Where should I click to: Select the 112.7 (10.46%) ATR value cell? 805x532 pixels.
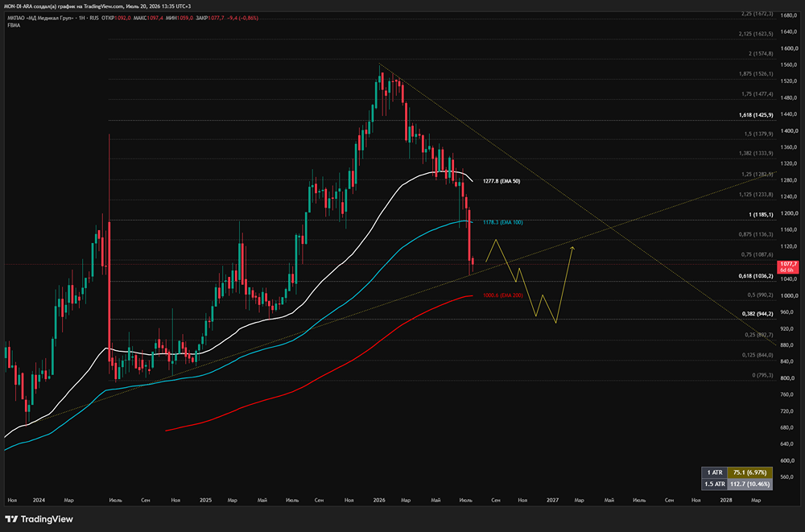[749, 484]
